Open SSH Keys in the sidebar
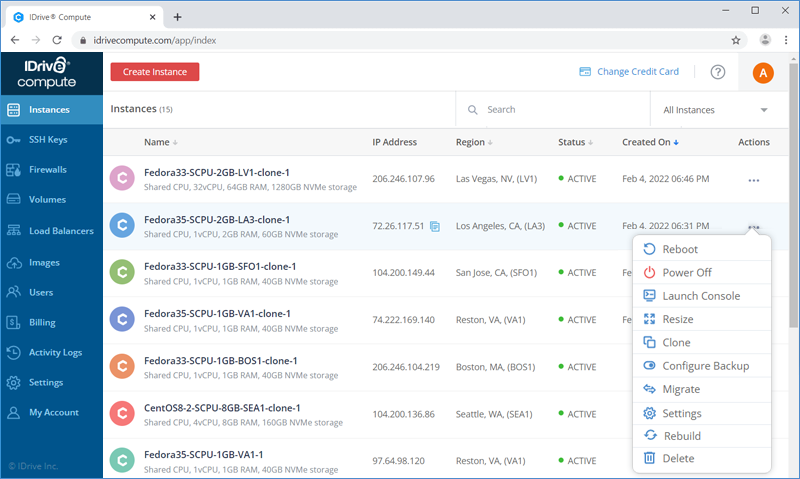This screenshot has width=800, height=479. click(51, 140)
